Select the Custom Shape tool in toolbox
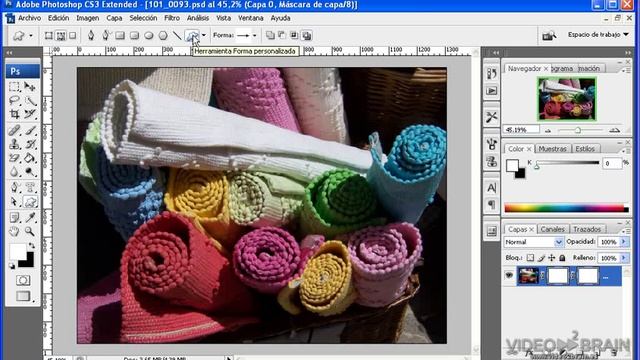The image size is (640, 360). pyautogui.click(x=30, y=202)
